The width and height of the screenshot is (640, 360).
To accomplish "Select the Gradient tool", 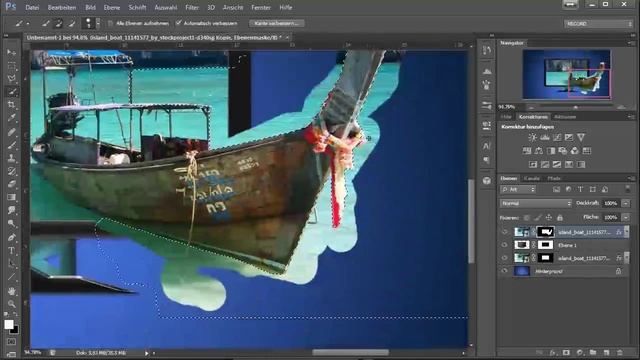I will pyautogui.click(x=11, y=198).
